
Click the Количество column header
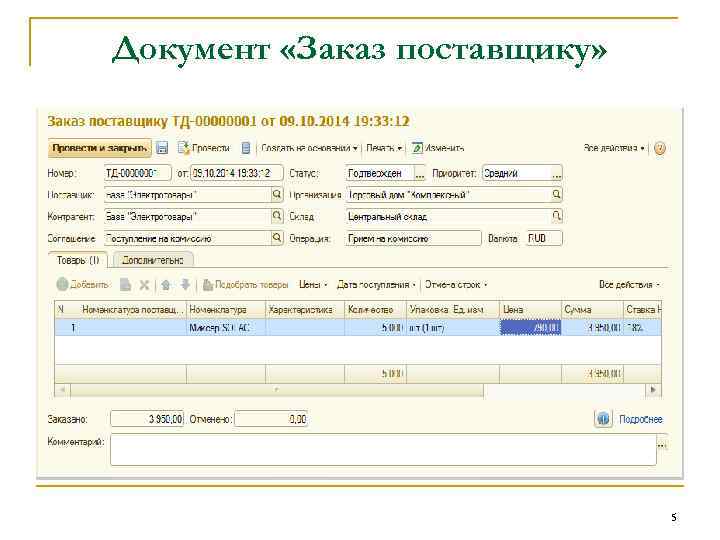click(375, 310)
